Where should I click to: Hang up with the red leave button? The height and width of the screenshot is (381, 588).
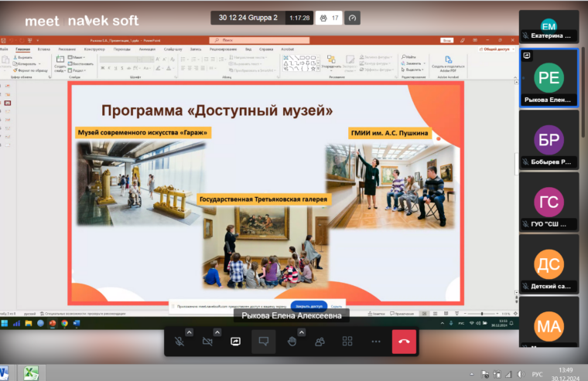404,341
